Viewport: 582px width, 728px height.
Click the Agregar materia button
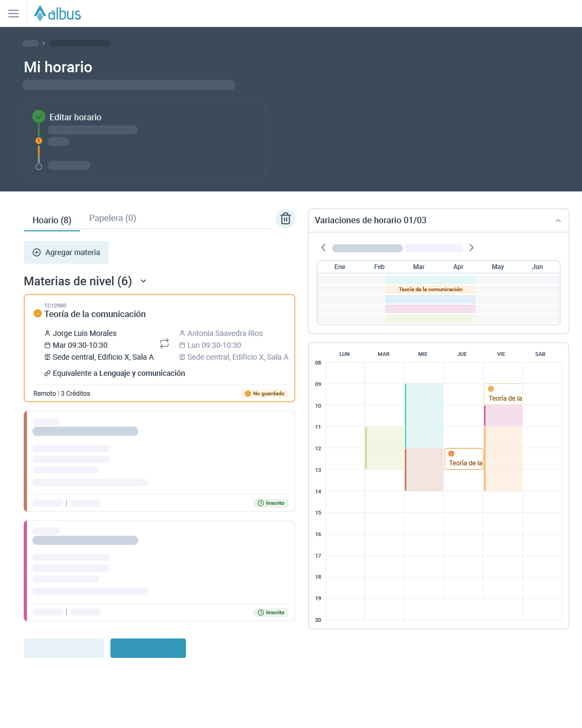pyautogui.click(x=66, y=252)
